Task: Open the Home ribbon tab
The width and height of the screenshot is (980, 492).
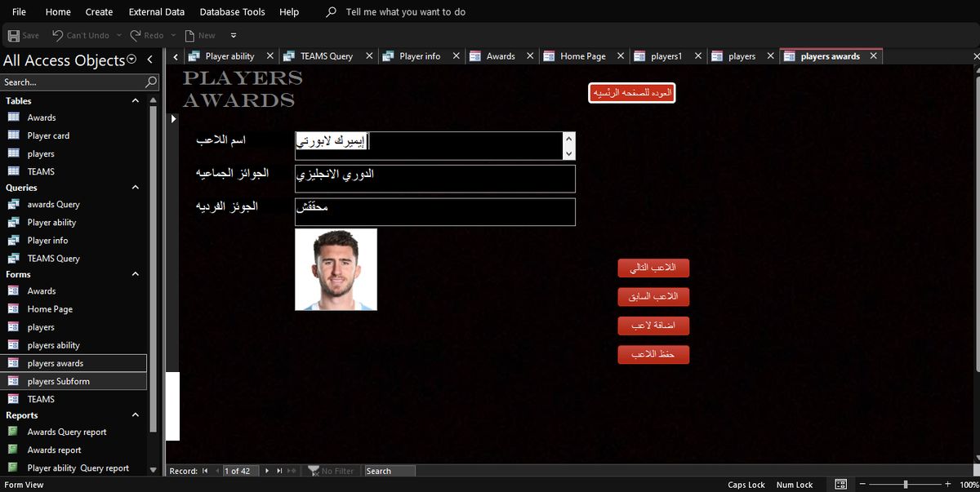Action: pos(58,12)
